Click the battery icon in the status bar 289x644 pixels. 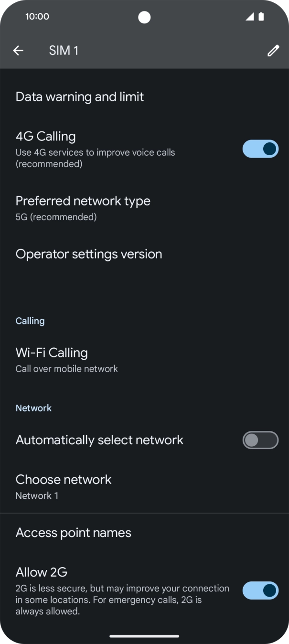(x=261, y=16)
